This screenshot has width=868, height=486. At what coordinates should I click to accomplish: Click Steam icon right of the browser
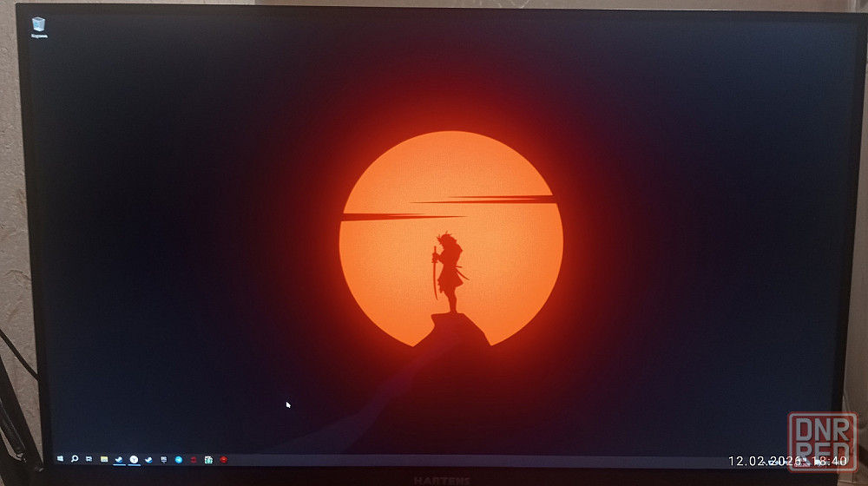(148, 458)
